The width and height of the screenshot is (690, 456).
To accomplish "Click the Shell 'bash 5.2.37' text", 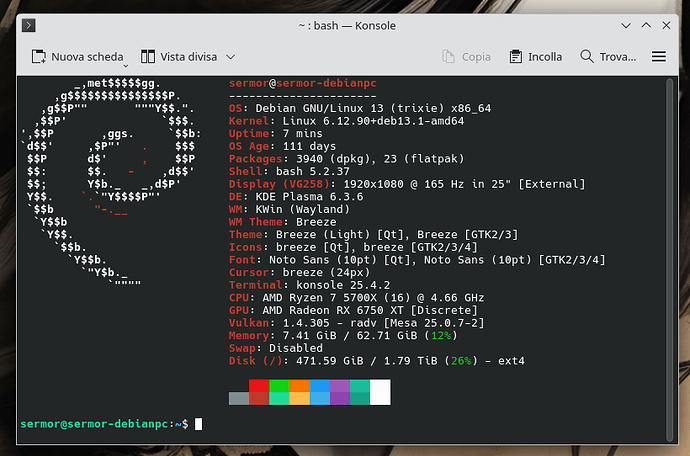I will click(x=312, y=171).
